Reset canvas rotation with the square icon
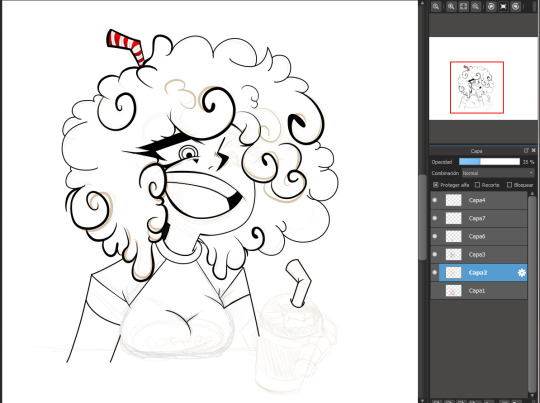The image size is (540, 403). [x=503, y=6]
